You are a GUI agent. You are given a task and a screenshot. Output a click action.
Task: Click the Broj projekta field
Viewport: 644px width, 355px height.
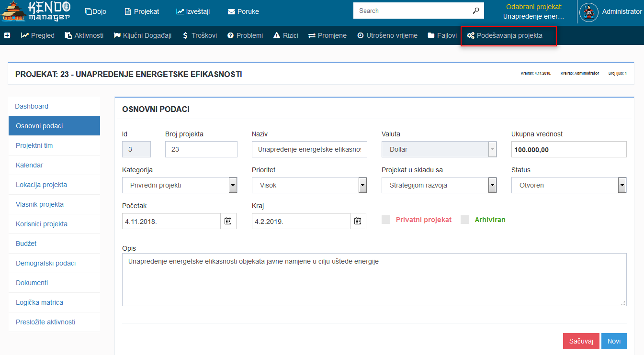(201, 149)
